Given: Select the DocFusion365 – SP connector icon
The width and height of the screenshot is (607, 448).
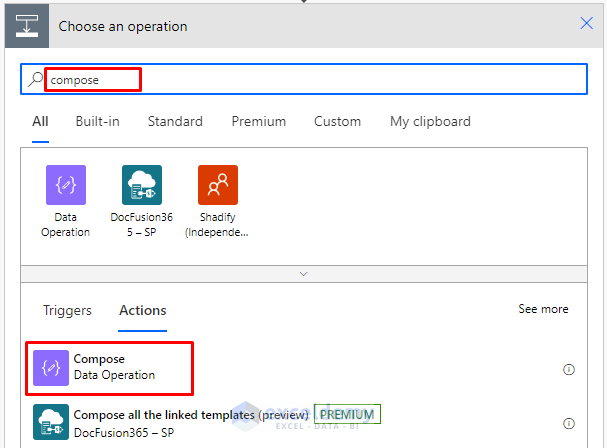Looking at the screenshot, I should pos(141,185).
